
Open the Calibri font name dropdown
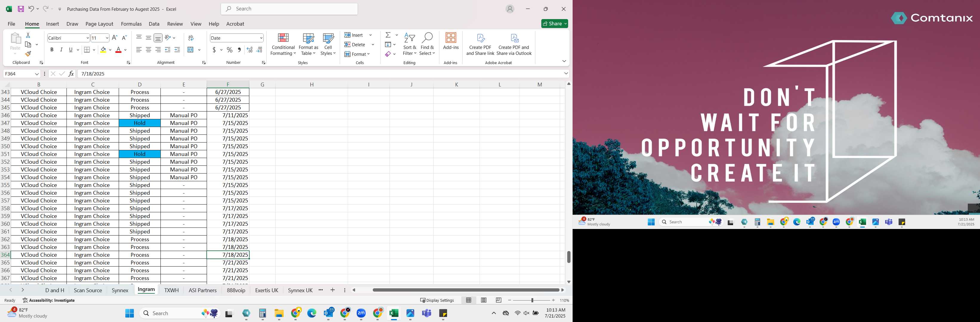[x=87, y=38]
